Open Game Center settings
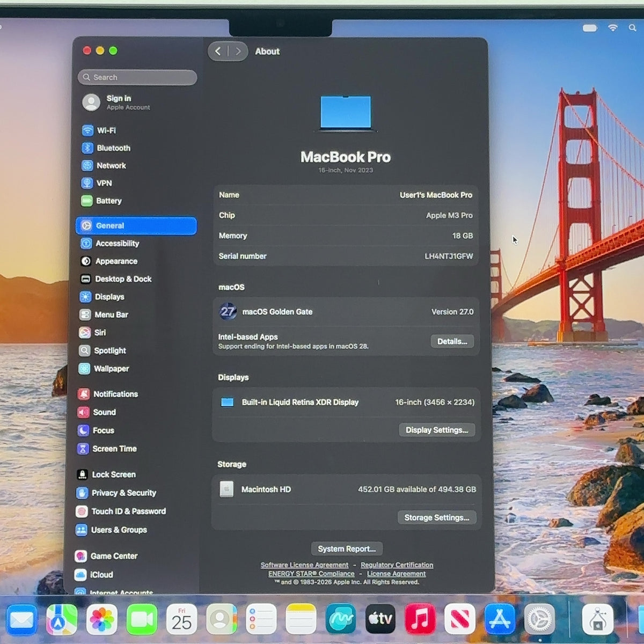644x644 pixels. [x=135, y=556]
